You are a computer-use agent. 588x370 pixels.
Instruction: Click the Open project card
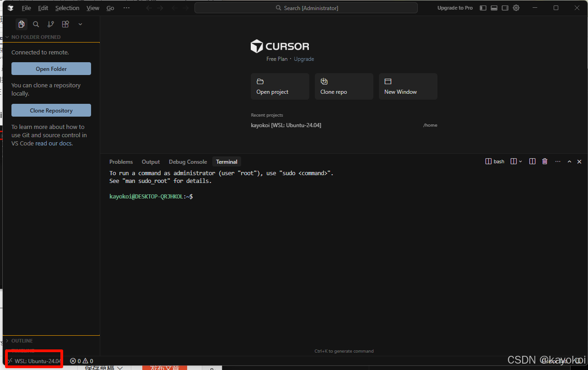click(280, 86)
